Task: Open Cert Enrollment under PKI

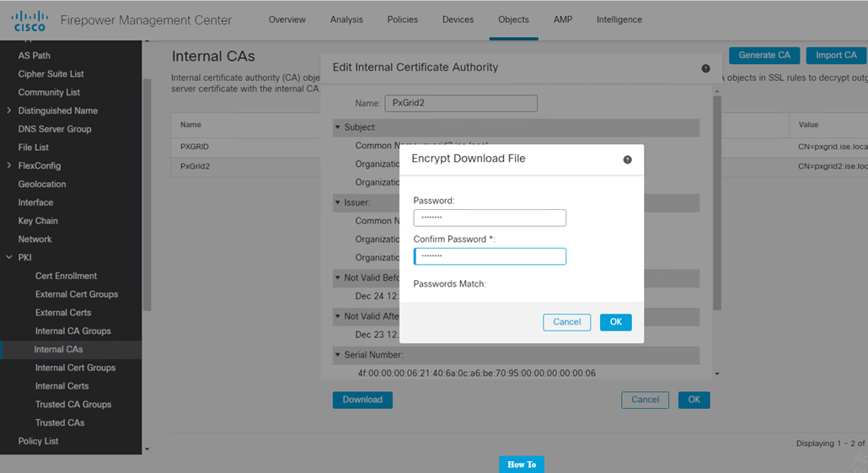Action: (x=66, y=276)
